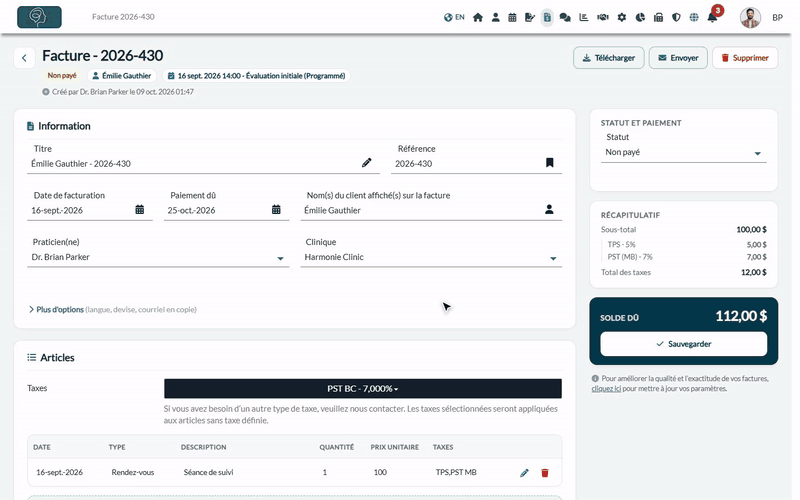Open the chat messages icon
This screenshot has width=800, height=500.
[x=565, y=17]
